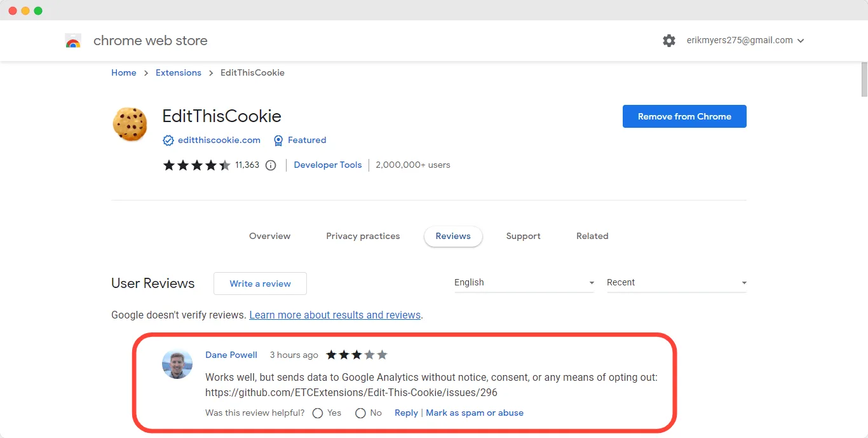868x438 pixels.
Task: Click the 11,363 ratings count
Action: (247, 165)
